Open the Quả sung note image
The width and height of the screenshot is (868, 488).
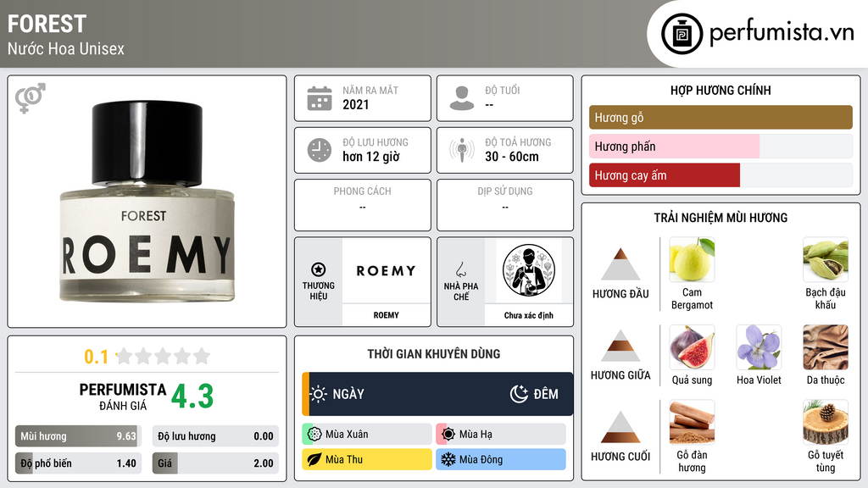[x=692, y=347]
